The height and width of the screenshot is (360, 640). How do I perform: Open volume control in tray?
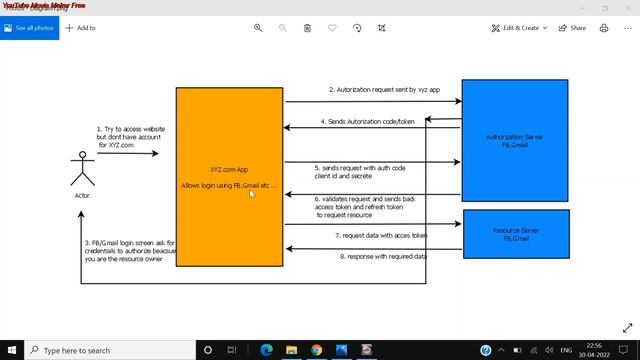pos(549,350)
